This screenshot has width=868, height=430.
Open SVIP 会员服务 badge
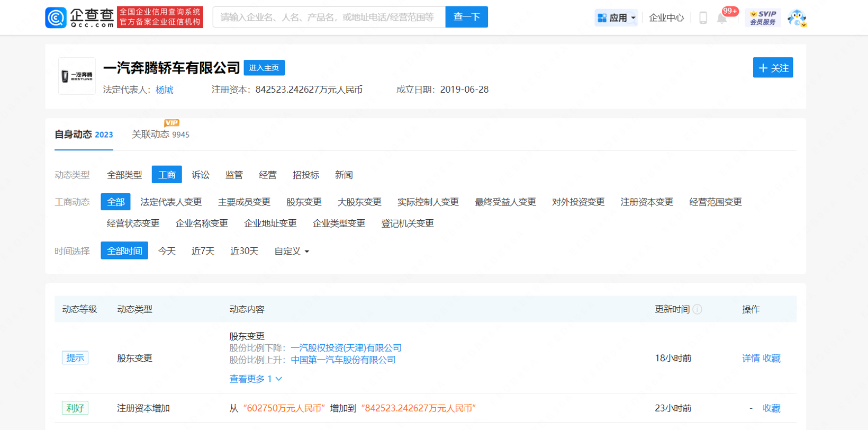click(763, 17)
